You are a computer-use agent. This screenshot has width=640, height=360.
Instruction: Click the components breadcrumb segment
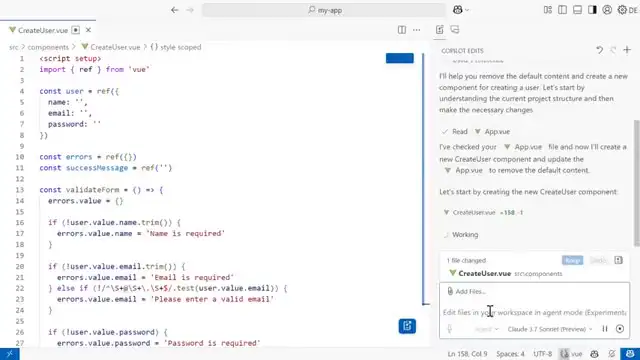point(48,47)
